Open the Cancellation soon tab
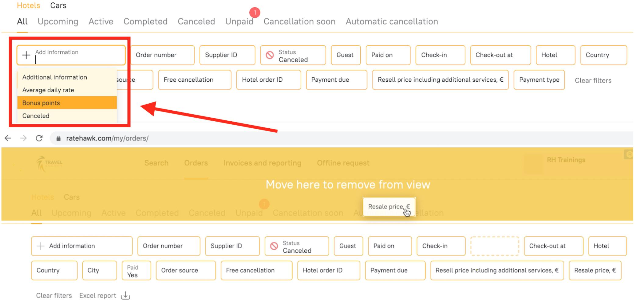Screen dimensions: 644x303 [x=299, y=22]
